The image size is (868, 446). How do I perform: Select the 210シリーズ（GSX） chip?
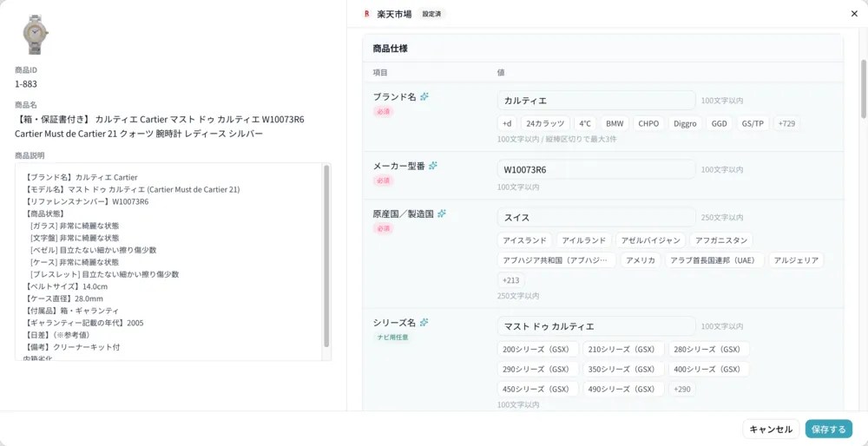point(624,349)
